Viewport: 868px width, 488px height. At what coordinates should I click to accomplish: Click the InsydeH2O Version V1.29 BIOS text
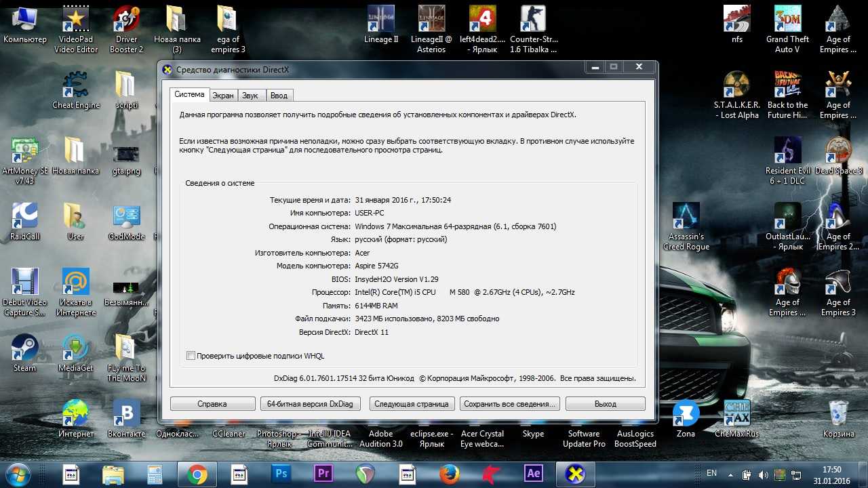397,279
